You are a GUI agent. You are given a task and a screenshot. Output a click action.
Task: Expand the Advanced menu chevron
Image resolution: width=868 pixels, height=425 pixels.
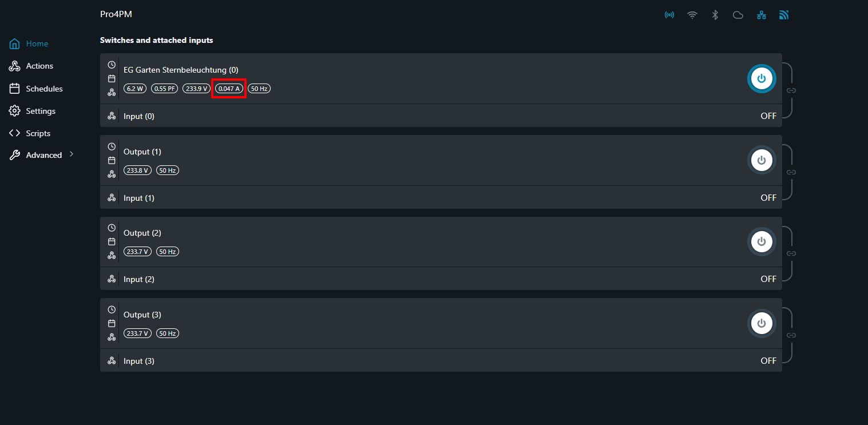pos(72,154)
